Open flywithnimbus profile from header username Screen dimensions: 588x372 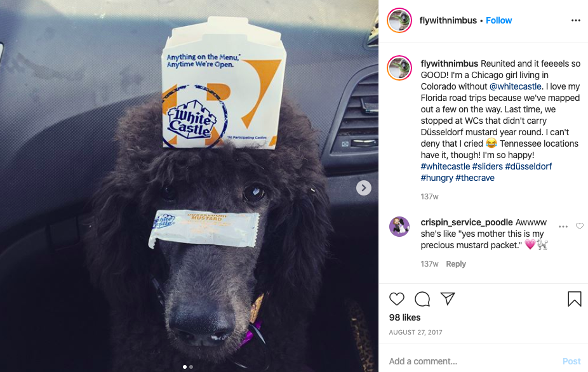coord(448,20)
